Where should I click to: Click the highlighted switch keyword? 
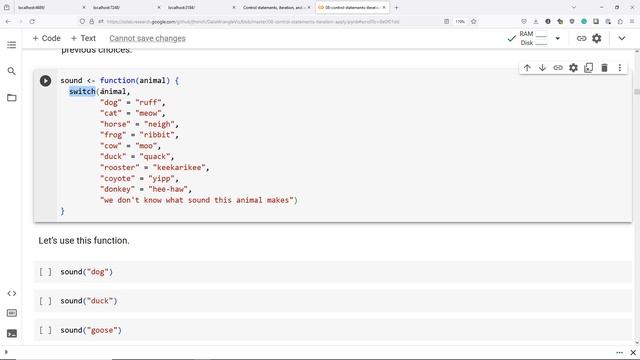click(x=82, y=91)
